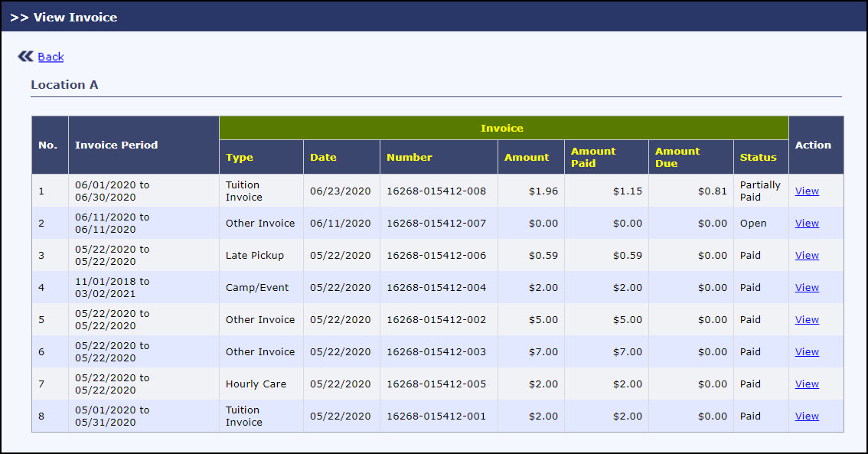Click the Location A heading

(x=65, y=85)
